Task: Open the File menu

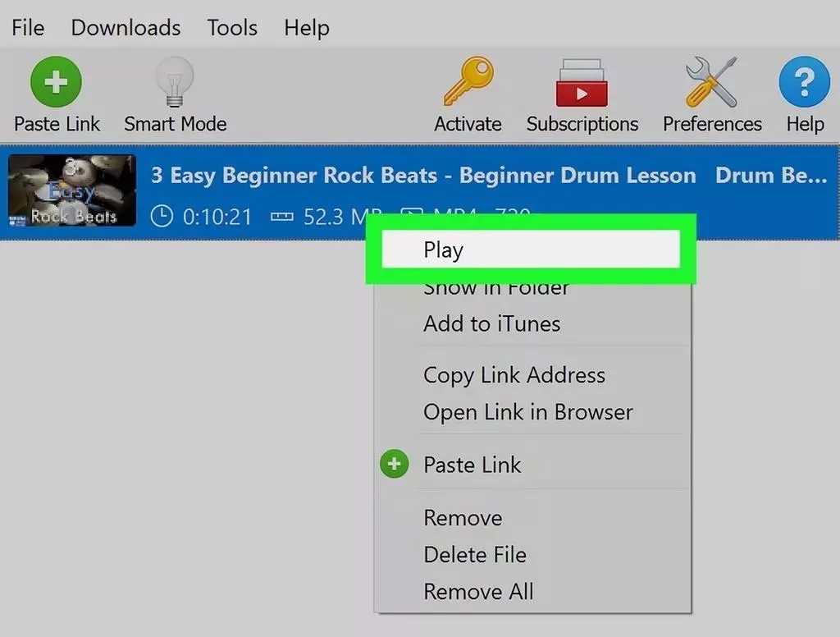Action: click(27, 27)
